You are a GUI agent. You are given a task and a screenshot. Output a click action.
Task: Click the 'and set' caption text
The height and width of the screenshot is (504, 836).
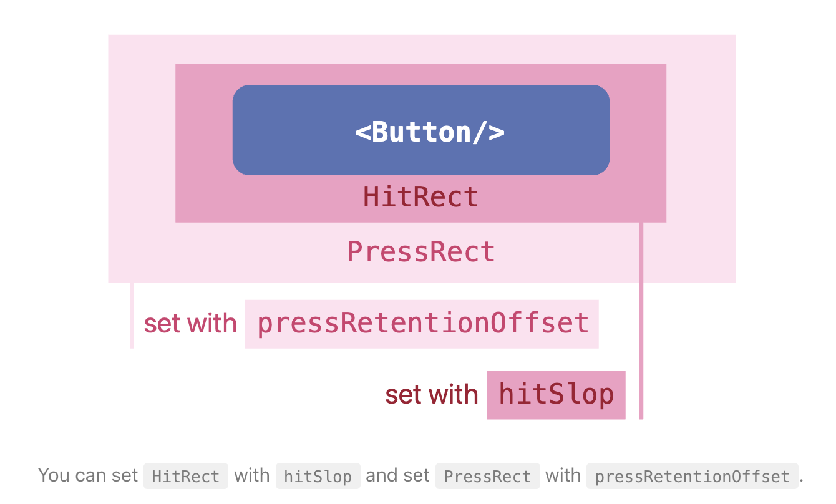tap(397, 475)
